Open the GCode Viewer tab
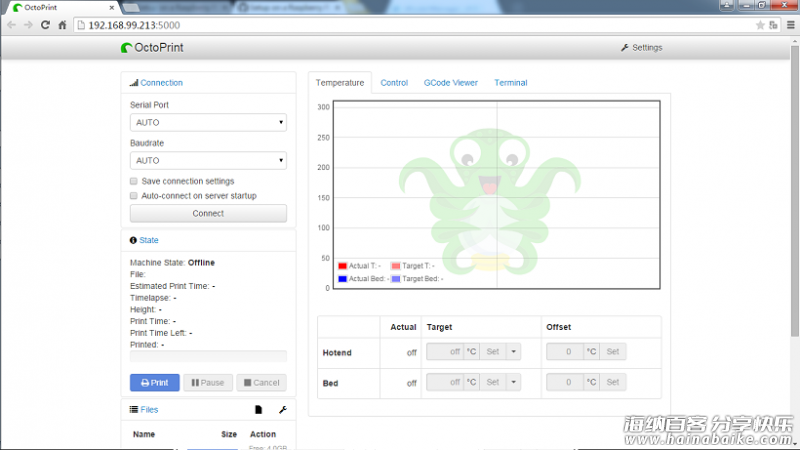This screenshot has width=800, height=450. pyautogui.click(x=451, y=83)
